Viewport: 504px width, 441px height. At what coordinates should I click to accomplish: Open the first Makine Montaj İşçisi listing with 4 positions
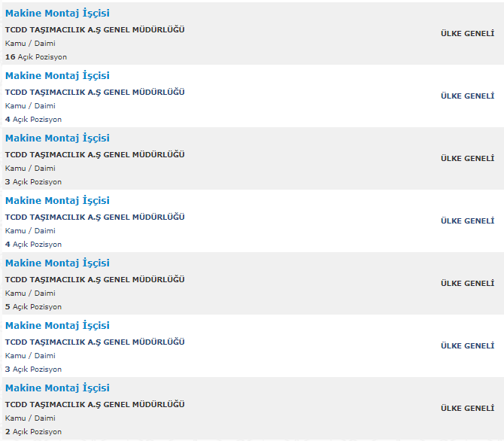coord(57,75)
